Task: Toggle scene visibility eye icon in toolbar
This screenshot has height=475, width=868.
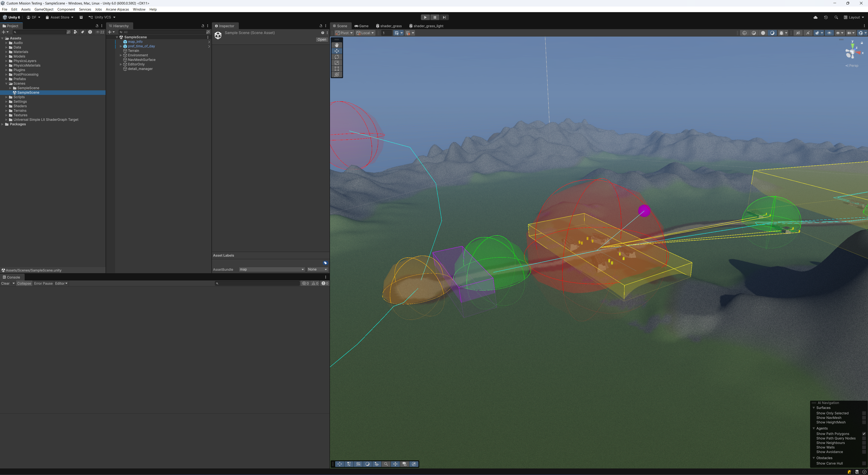Action: (829, 33)
